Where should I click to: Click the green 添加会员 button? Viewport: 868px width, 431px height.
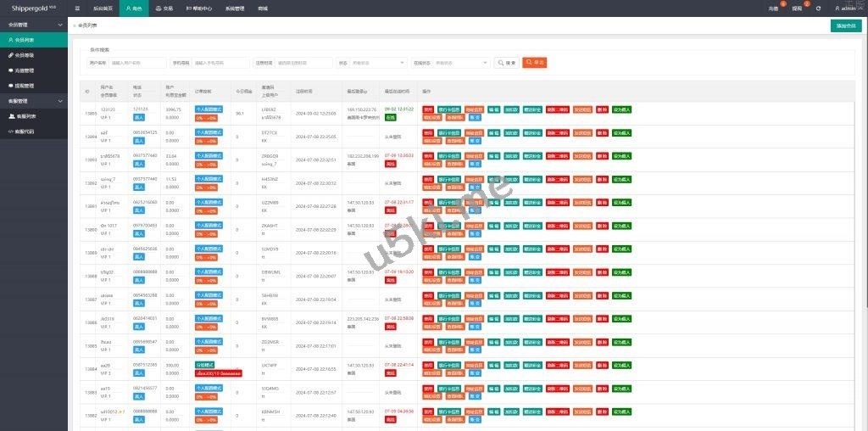(x=845, y=25)
